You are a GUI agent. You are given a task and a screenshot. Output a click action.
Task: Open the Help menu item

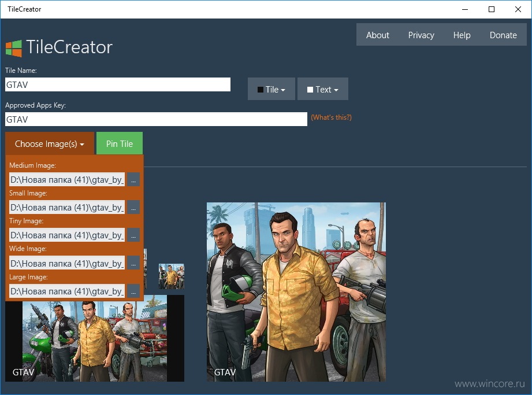click(462, 35)
